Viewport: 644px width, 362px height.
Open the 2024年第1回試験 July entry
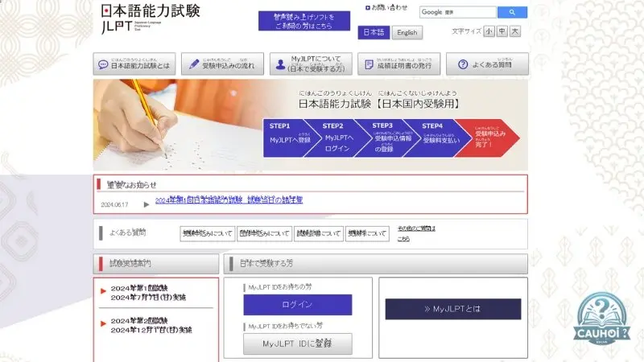click(148, 293)
